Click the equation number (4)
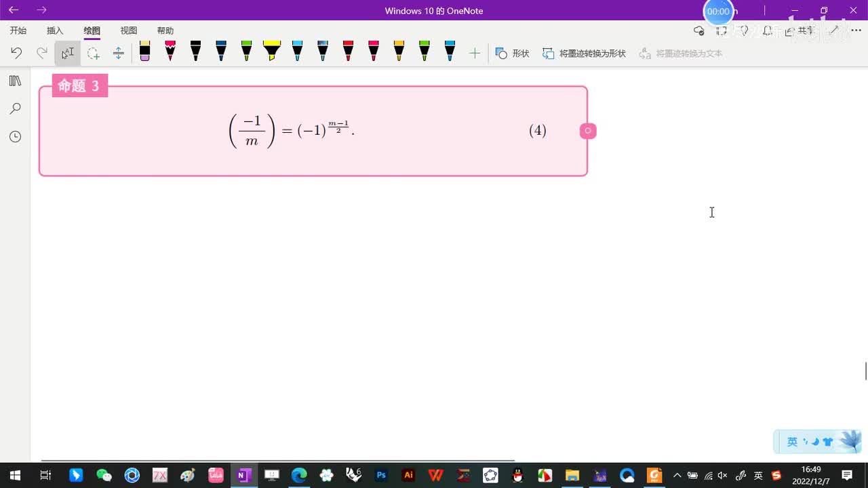This screenshot has height=488, width=868. pos(538,130)
